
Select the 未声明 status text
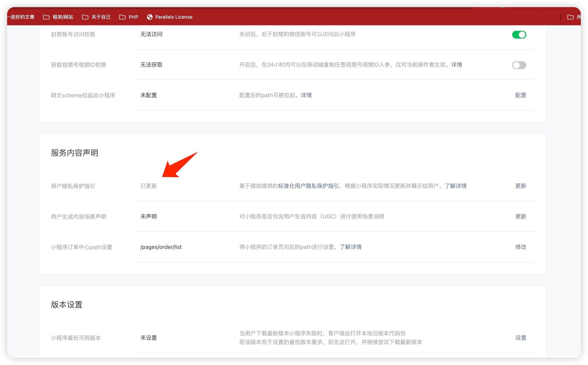point(149,216)
